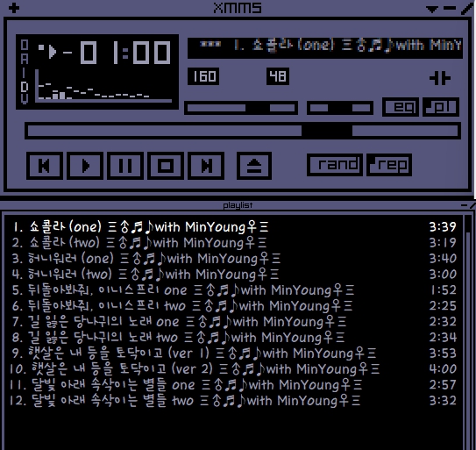Toggle the equalizer window with eq button

point(401,107)
